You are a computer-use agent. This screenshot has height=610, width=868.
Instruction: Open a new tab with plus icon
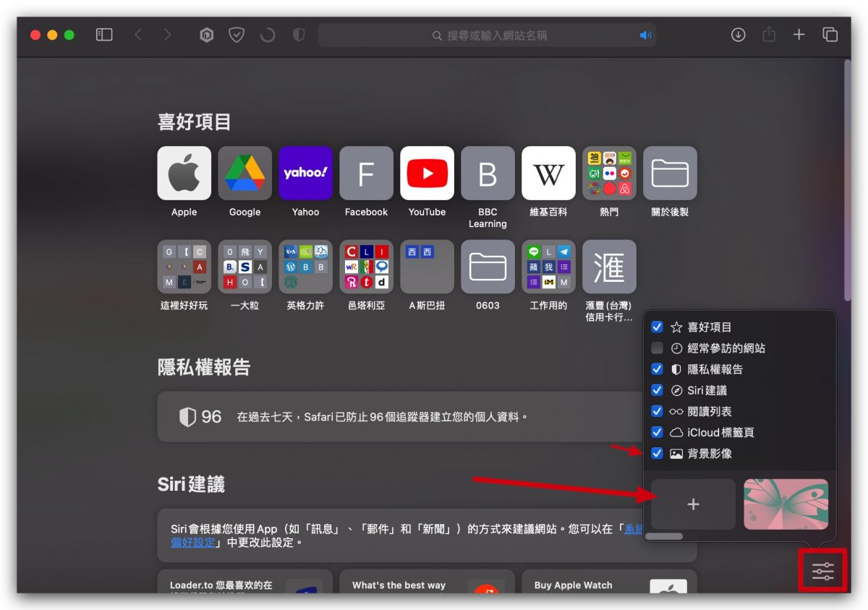pos(799,35)
